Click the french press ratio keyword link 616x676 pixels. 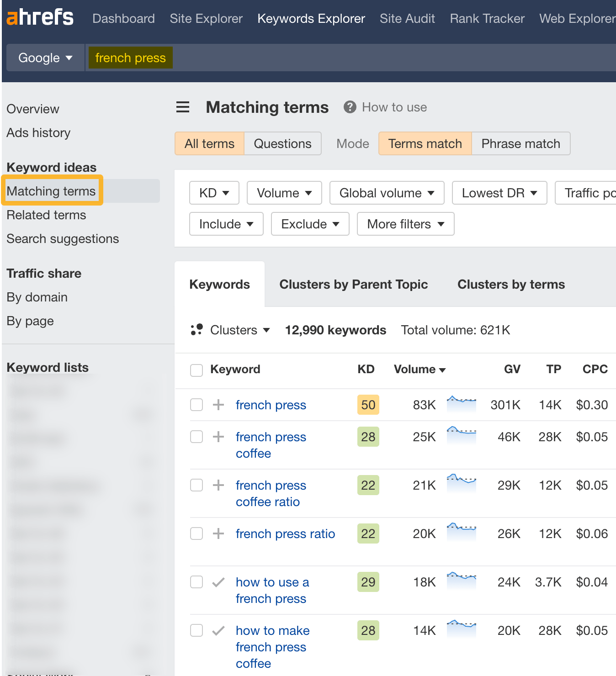pos(285,533)
